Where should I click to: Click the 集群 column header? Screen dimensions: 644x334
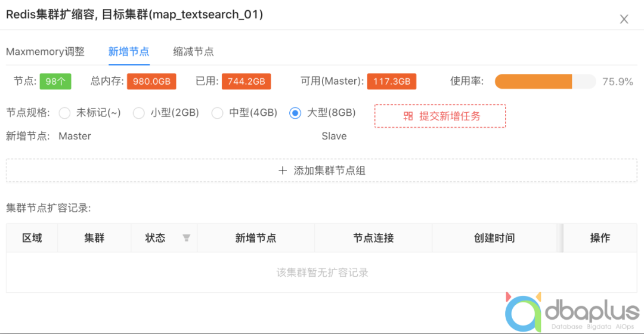point(94,238)
